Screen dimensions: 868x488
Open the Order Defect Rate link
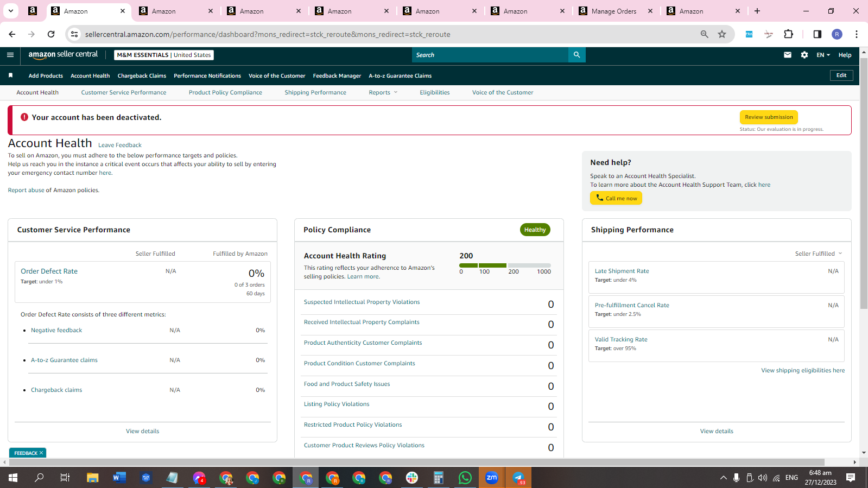tap(49, 271)
